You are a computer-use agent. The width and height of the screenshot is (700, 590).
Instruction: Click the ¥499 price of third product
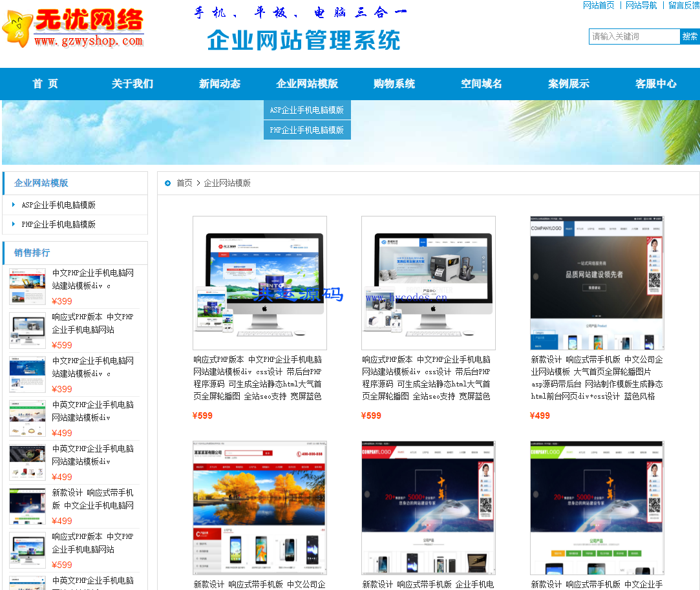pos(540,416)
